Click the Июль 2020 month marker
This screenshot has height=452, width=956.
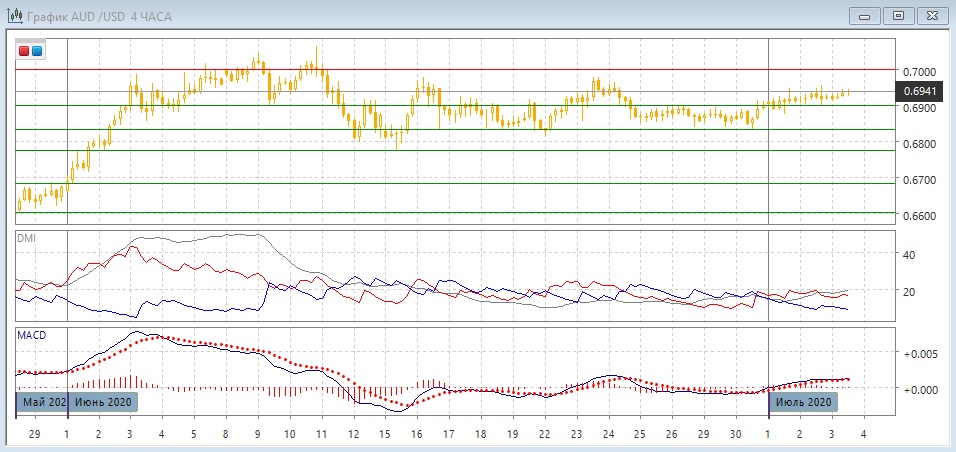[803, 403]
